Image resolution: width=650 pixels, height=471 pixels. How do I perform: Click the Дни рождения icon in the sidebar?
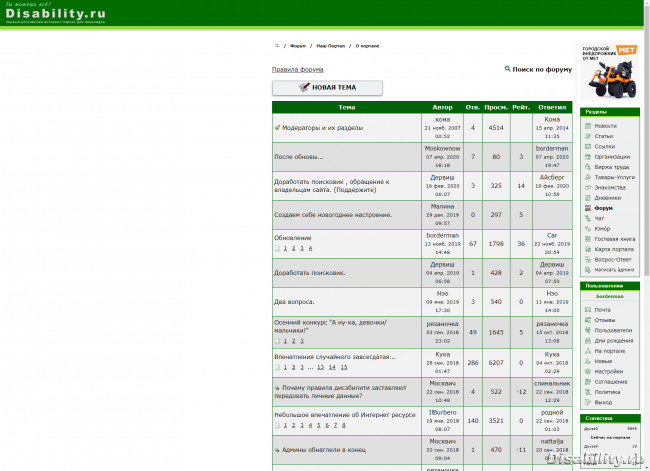click(x=587, y=340)
